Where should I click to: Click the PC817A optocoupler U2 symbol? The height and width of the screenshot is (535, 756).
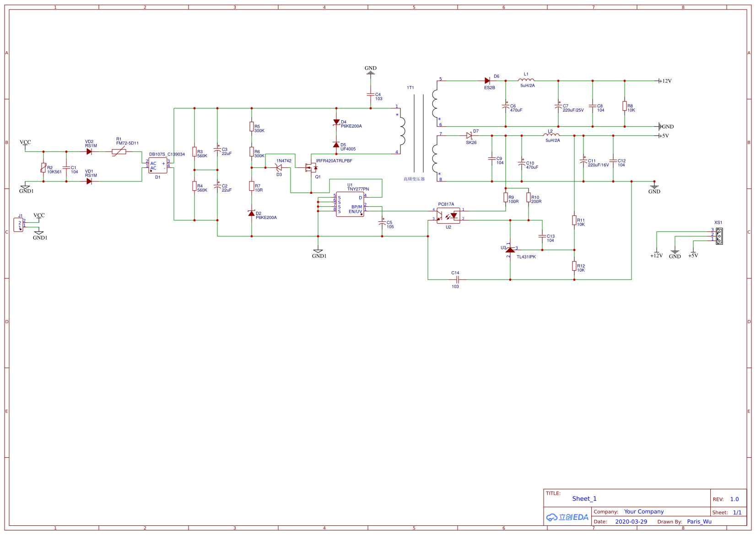pos(448,215)
